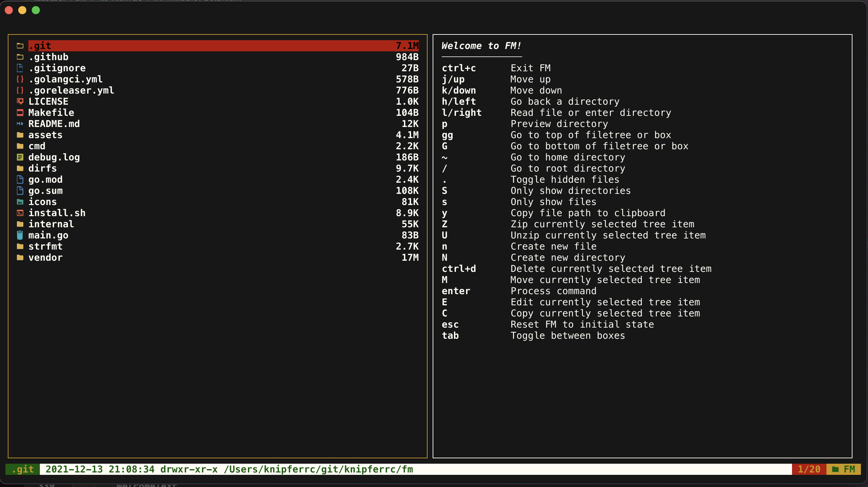The image size is (868, 487).
Task: Select the go.sum file entry
Action: [45, 190]
